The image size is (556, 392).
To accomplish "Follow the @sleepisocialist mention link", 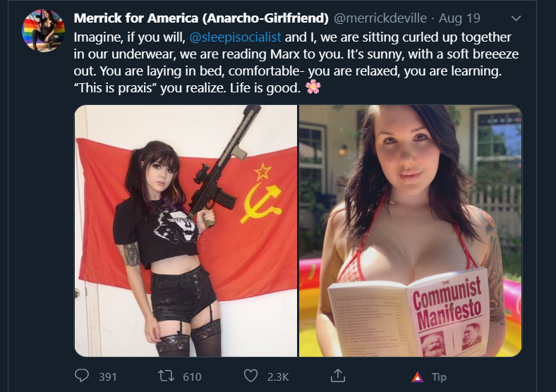I will [x=235, y=37].
